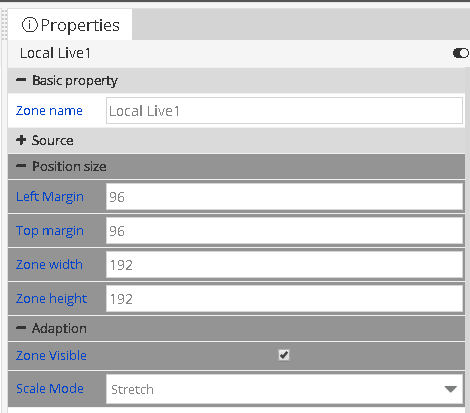Screen dimensions: 470x413
Task: Collapse the Basic property section
Action: click(21, 80)
